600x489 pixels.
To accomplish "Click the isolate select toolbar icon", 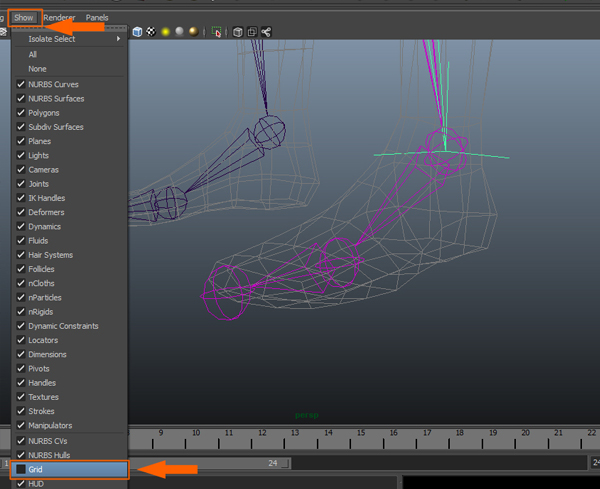I will [216, 32].
